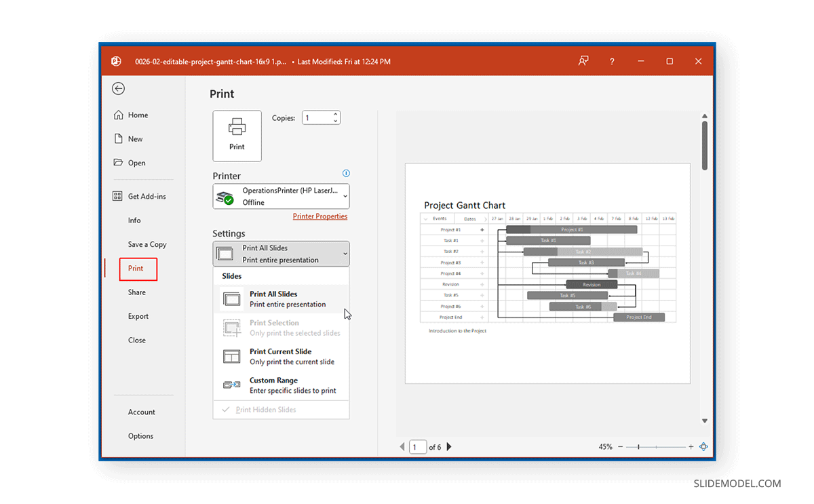This screenshot has height=504, width=814.
Task: Click 45% zoom level text
Action: (x=606, y=447)
